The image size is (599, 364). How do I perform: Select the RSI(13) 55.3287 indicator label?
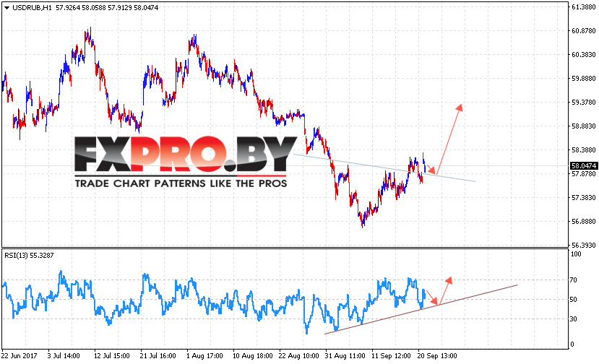point(29,256)
